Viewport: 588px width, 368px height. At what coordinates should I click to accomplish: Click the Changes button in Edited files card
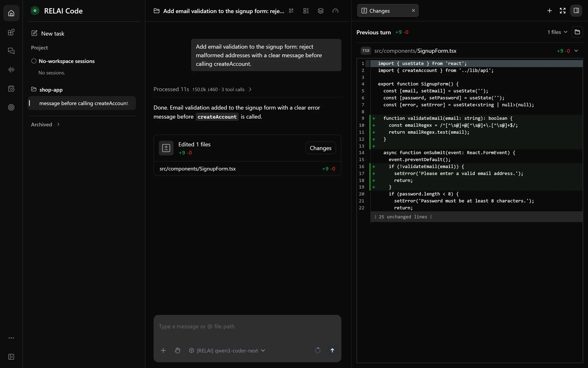click(320, 148)
